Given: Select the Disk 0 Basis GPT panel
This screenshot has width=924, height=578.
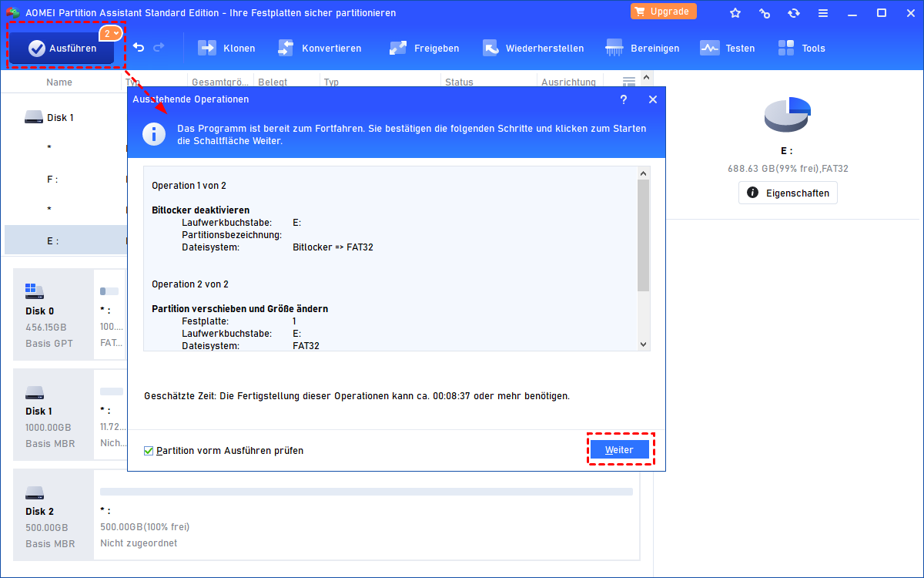Looking at the screenshot, I should coord(54,314).
